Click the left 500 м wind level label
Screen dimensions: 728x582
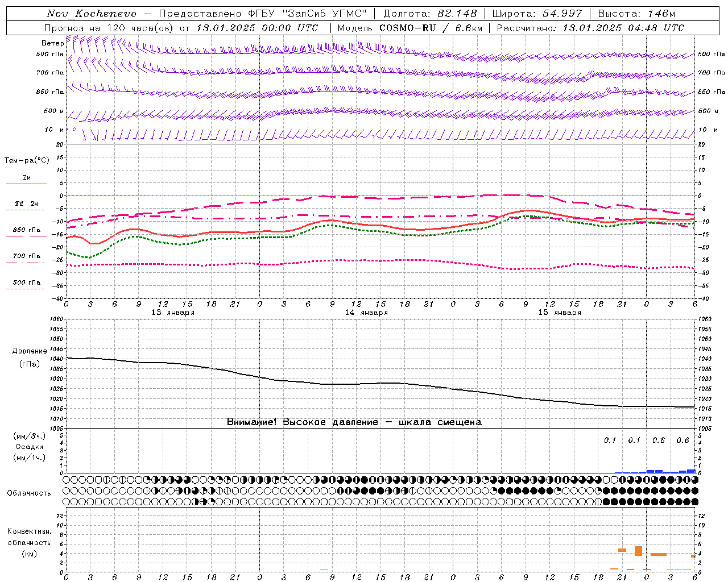pyautogui.click(x=54, y=111)
